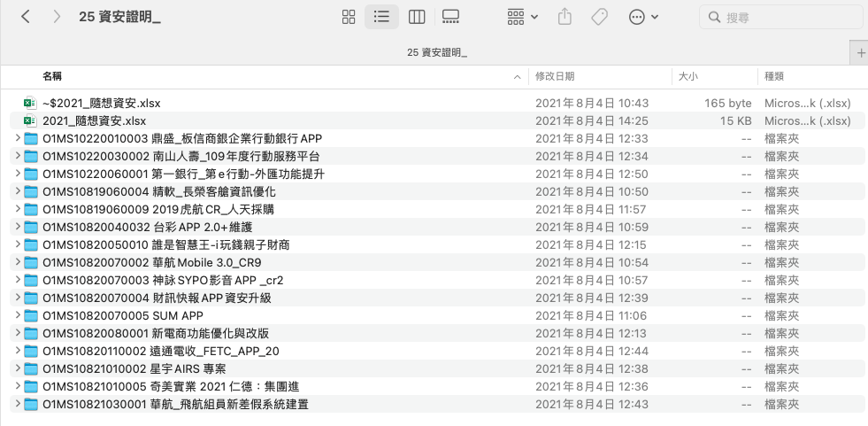
Task: Select row name O1MS10821030001 華航_飛航組員新差假系統建置
Action: [x=175, y=404]
